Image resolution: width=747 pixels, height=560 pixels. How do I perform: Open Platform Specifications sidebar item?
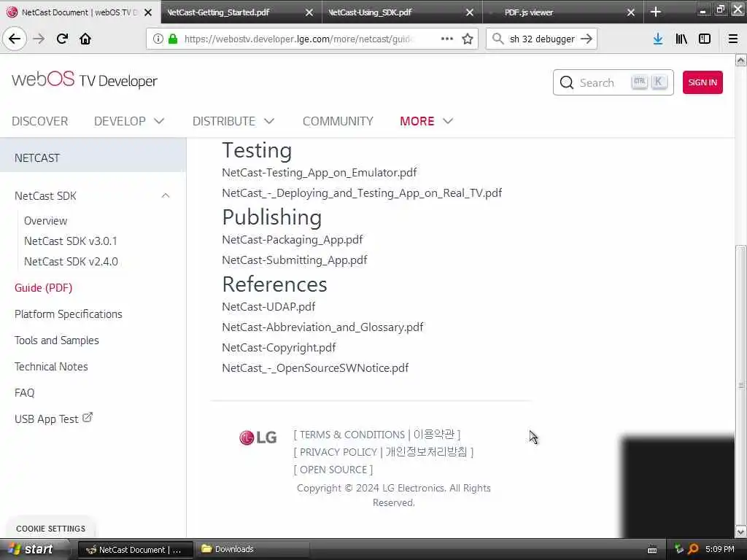tap(68, 314)
